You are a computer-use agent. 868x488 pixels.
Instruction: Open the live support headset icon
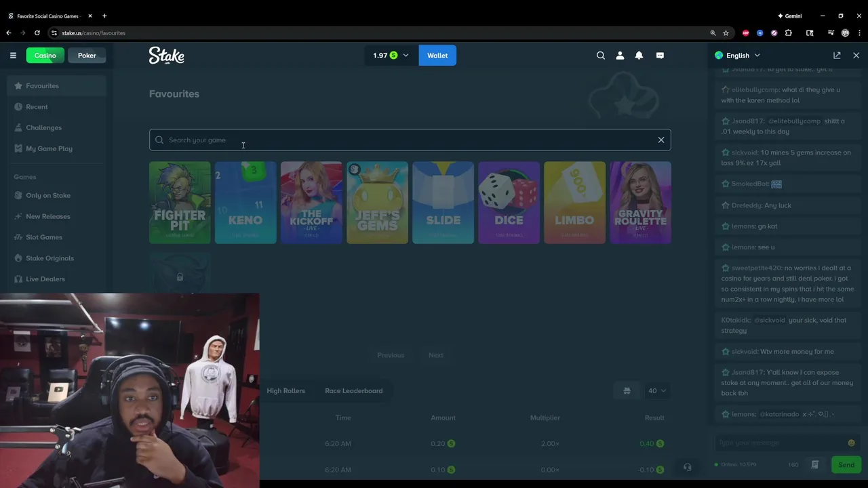pyautogui.click(x=687, y=467)
